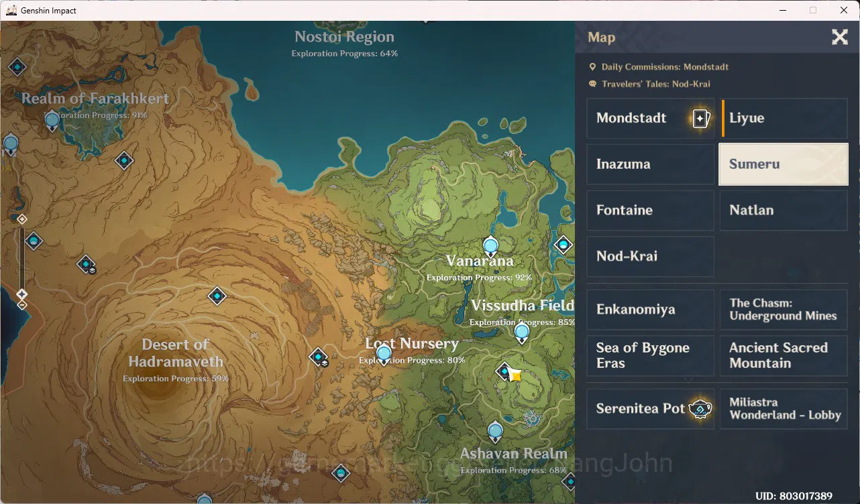
Task: Click the Exploration Progress: 68% text
Action: point(514,470)
